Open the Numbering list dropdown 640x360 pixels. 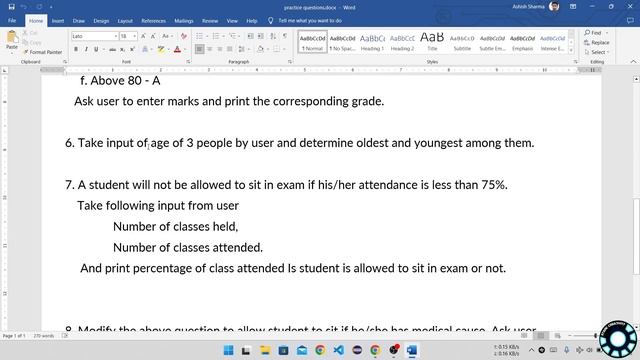coord(224,36)
